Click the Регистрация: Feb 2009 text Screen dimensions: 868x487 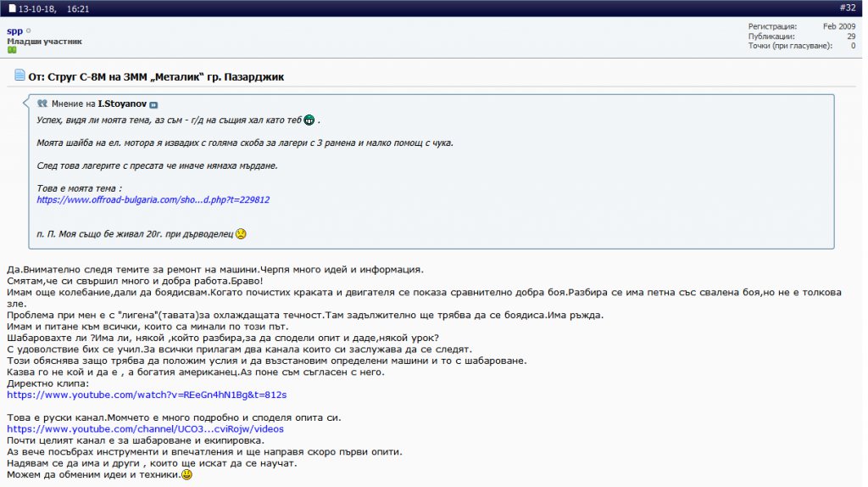click(802, 26)
